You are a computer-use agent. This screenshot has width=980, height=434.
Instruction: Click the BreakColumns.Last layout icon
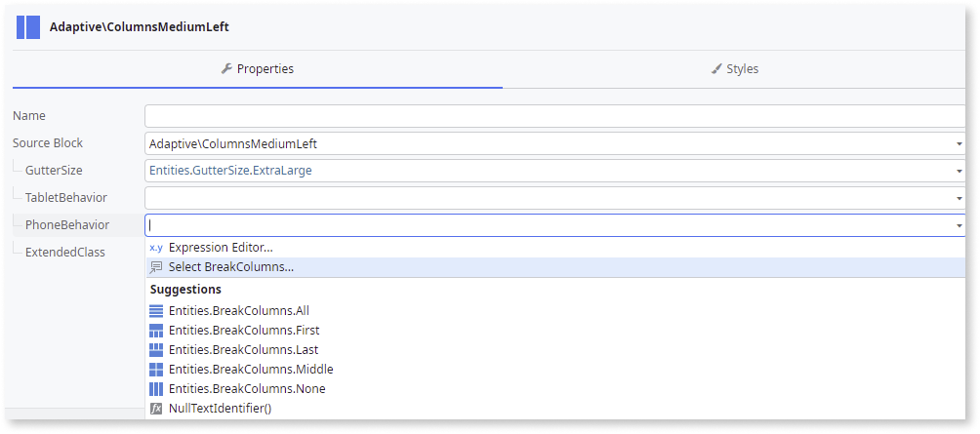156,350
